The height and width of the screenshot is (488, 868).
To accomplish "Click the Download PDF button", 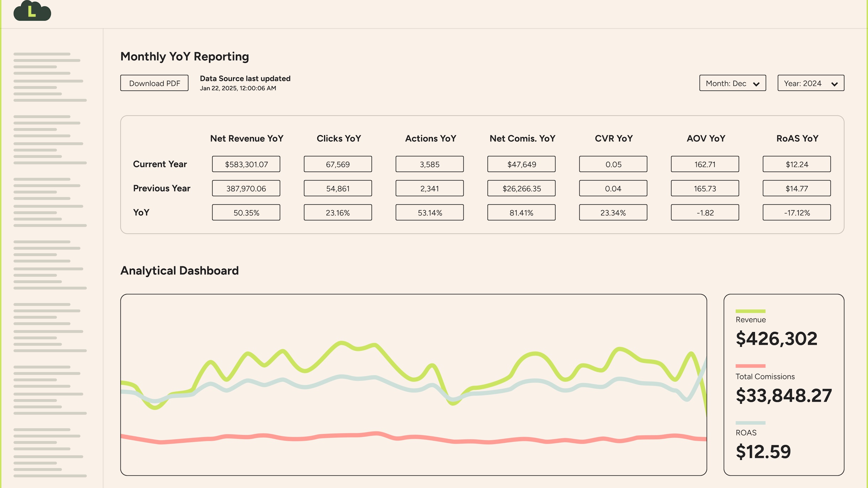I will (x=154, y=83).
